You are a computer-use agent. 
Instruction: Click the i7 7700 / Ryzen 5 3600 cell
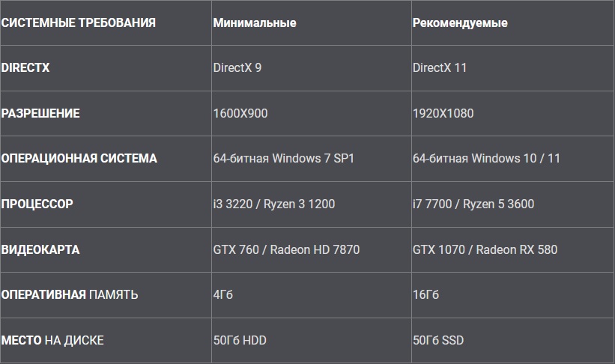tap(473, 204)
